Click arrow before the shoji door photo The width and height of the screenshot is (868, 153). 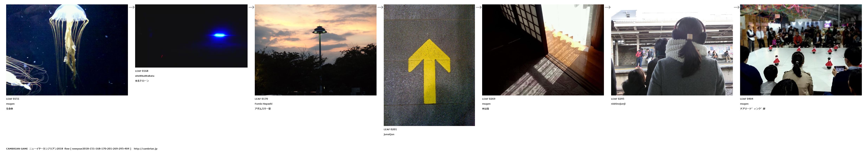point(479,7)
